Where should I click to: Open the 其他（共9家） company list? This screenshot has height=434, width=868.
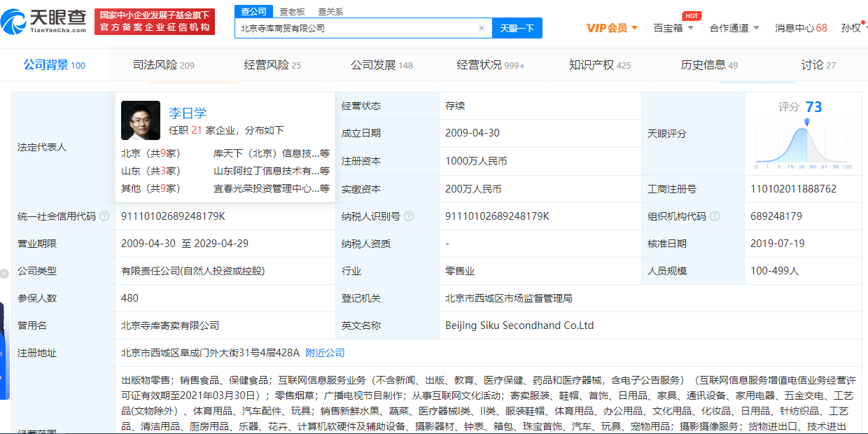150,188
